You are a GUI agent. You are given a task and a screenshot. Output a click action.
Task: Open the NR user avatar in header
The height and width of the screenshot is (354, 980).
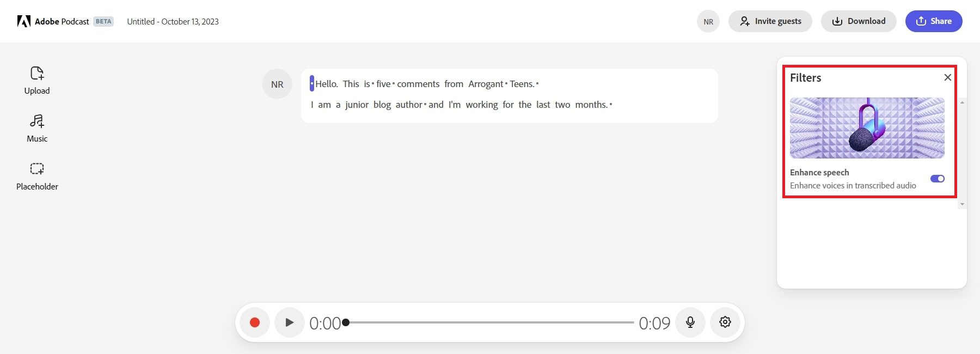tap(708, 22)
